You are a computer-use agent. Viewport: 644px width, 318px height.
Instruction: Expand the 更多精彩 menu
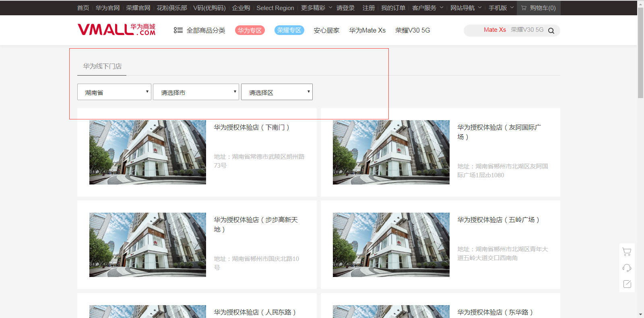pos(317,8)
